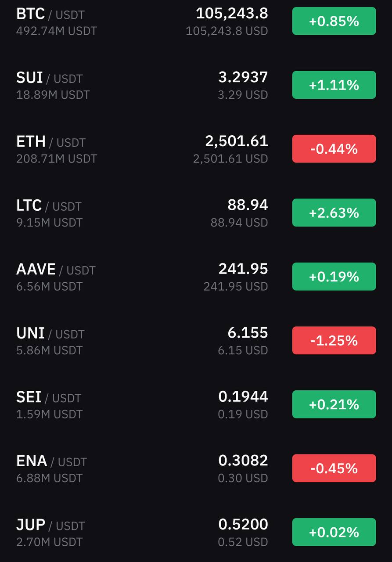Viewport: 392px width, 562px height.
Task: Open the BTC / USDT trading pair
Action: 196,21
